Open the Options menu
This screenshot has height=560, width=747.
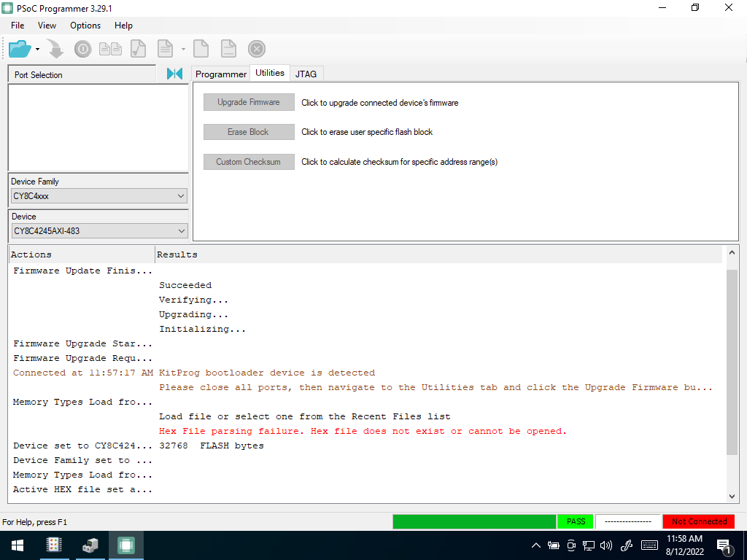point(85,26)
